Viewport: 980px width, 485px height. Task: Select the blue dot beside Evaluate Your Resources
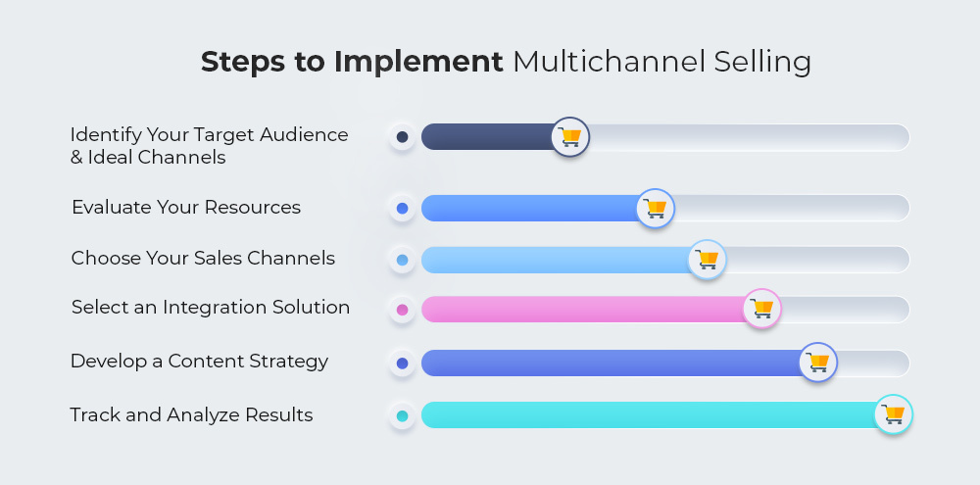point(403,208)
